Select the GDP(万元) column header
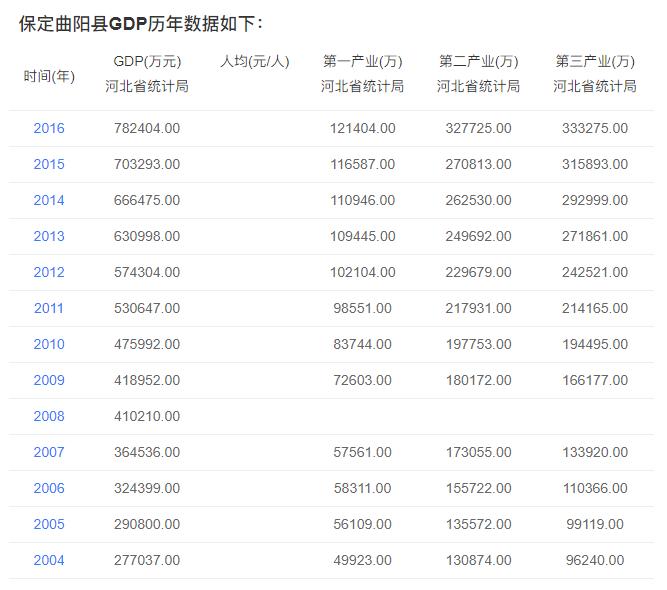The height and width of the screenshot is (590, 667). point(147,62)
